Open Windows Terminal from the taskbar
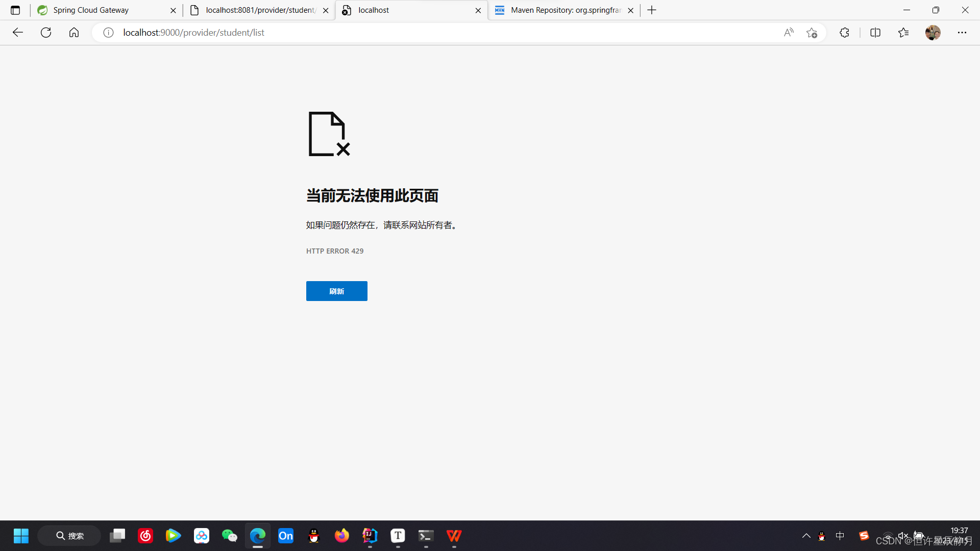The image size is (980, 551). [425, 536]
